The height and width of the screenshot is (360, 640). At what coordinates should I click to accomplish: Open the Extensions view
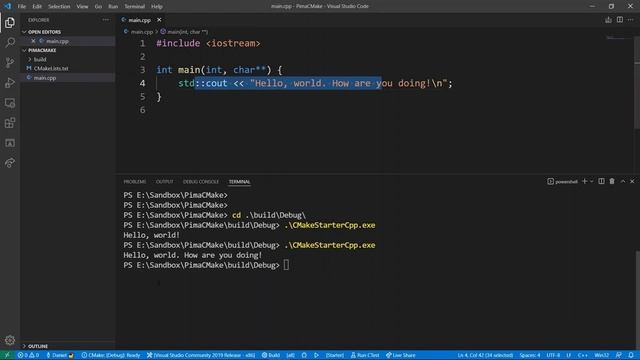[10, 123]
